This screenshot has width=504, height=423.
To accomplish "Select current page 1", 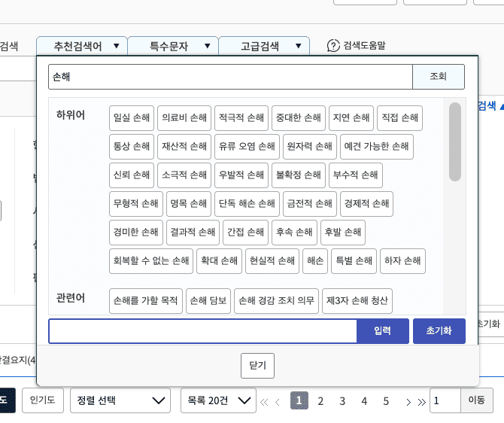I will pos(299,400).
